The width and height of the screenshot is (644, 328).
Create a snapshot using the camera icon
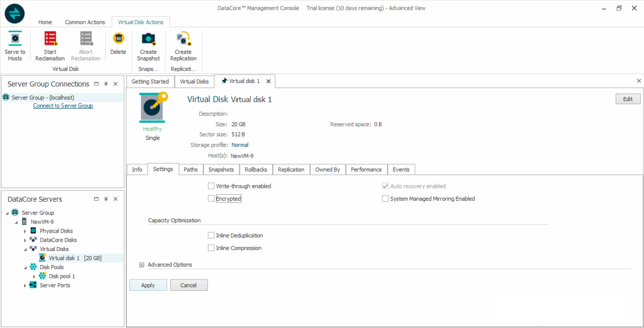[148, 39]
